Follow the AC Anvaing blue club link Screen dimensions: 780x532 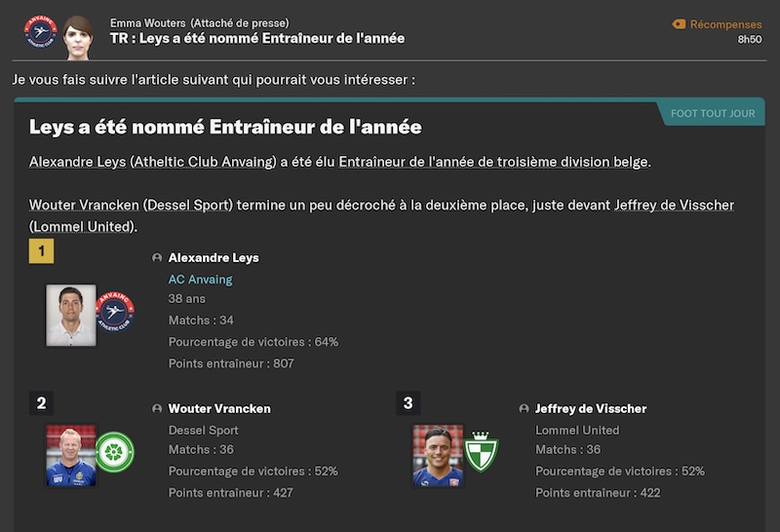click(200, 280)
